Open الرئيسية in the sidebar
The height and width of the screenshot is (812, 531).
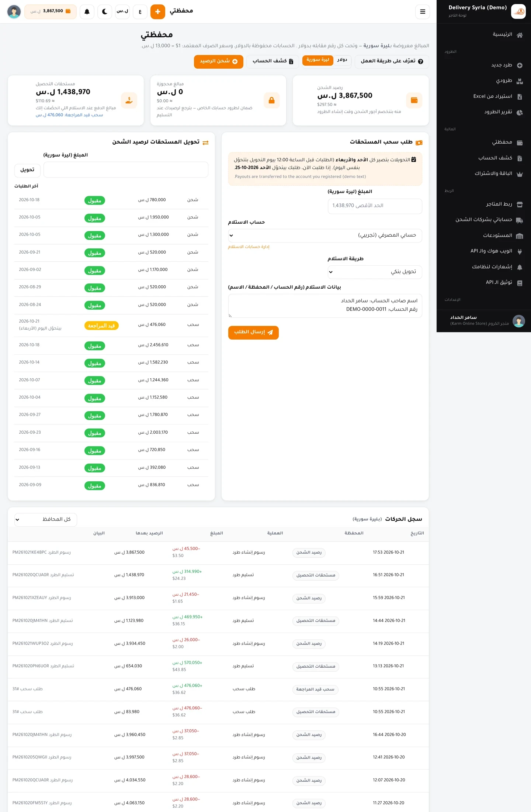point(484,35)
